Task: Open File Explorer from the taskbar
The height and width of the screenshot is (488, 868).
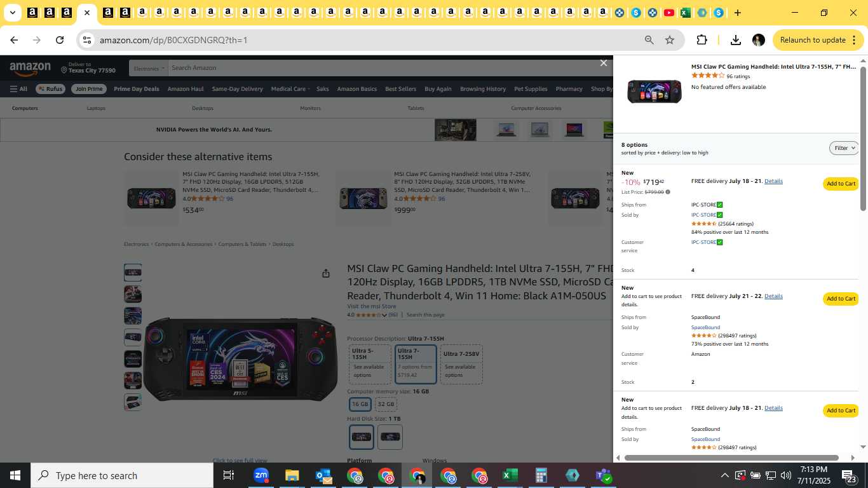Action: 292,475
